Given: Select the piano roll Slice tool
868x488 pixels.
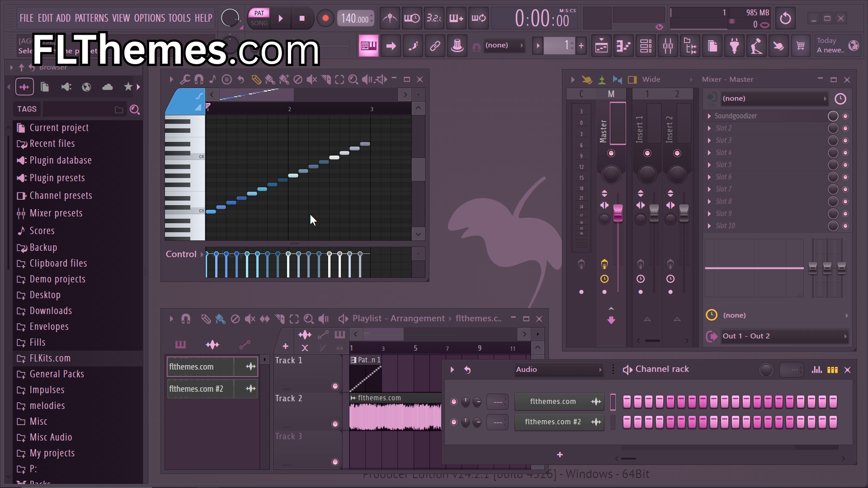Looking at the screenshot, I should [x=325, y=80].
